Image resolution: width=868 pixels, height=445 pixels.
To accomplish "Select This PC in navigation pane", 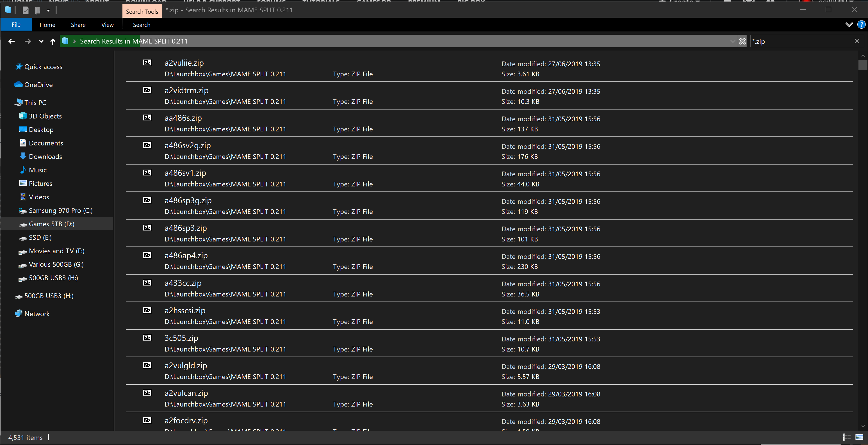I will click(35, 102).
